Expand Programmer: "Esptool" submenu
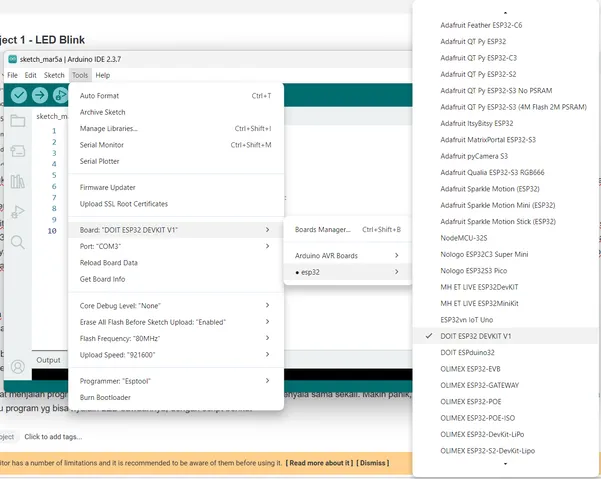The image size is (601, 479). [x=176, y=381]
